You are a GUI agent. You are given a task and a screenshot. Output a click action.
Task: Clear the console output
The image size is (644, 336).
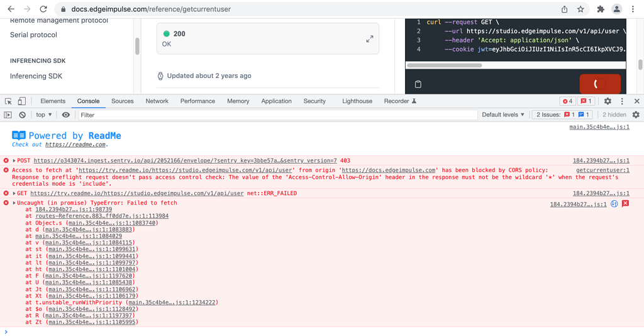(22, 115)
